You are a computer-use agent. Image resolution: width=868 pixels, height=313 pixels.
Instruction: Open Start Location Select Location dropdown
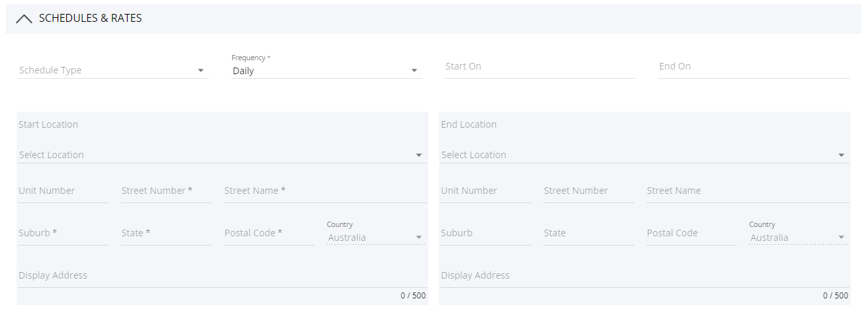pos(221,155)
